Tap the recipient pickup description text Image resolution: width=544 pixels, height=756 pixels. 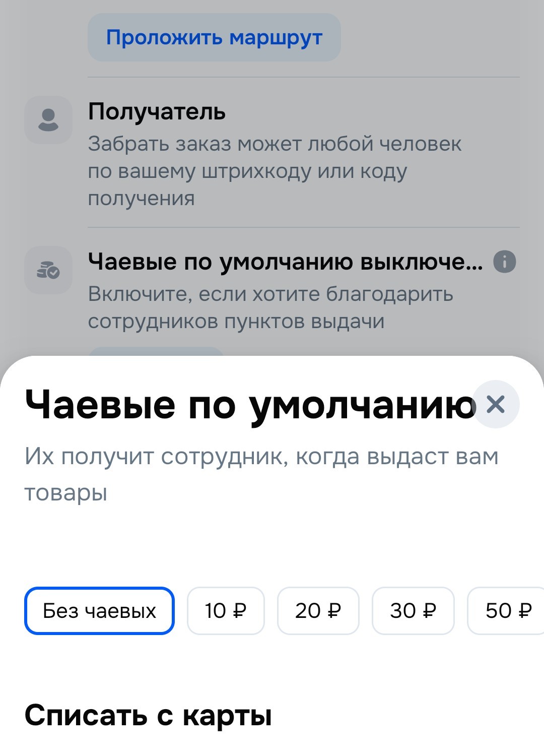(275, 171)
